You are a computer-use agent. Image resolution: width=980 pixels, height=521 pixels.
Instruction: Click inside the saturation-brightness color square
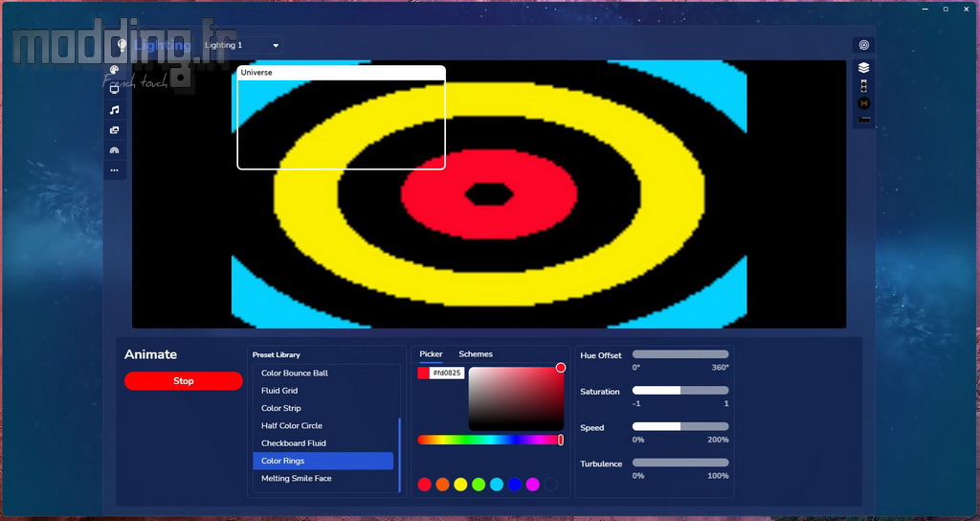pyautogui.click(x=516, y=398)
